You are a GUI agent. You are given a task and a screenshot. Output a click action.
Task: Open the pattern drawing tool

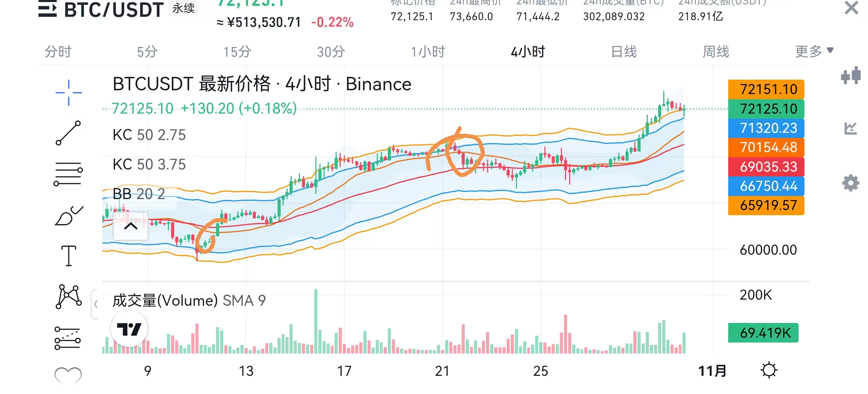(68, 297)
